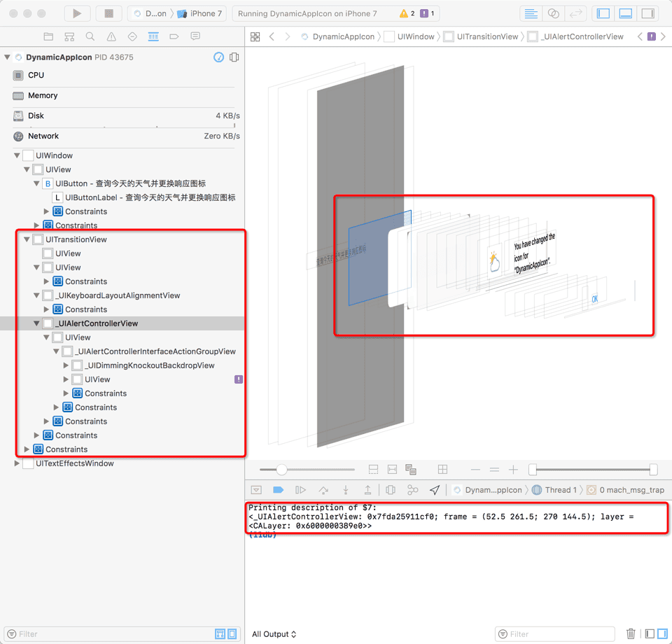Toggle breakpoints activation in the debug bar

tap(278, 490)
